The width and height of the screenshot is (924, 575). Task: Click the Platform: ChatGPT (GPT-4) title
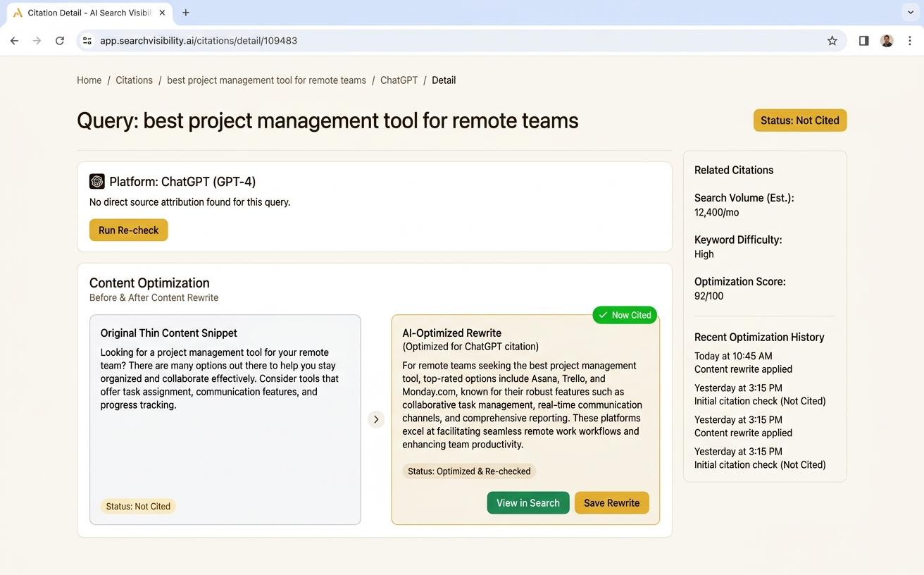182,182
